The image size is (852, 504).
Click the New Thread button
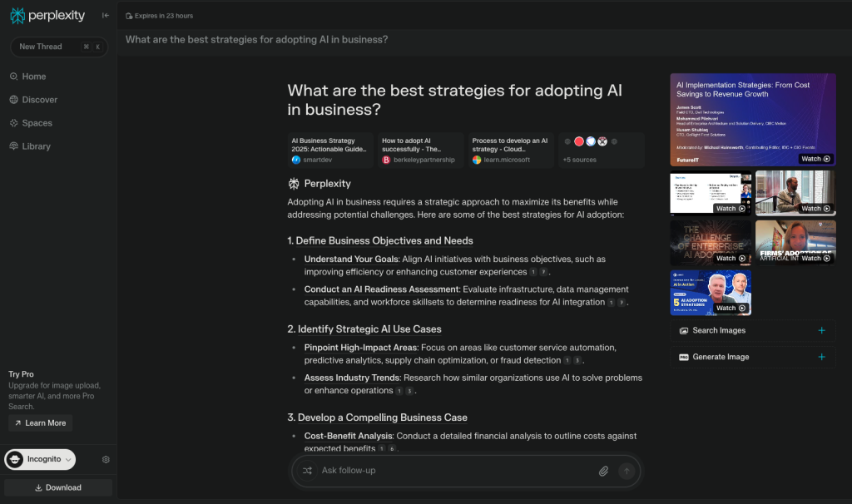(x=58, y=47)
